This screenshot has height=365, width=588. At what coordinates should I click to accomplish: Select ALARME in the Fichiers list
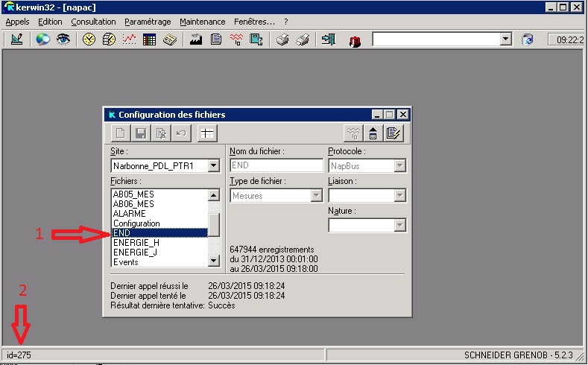coord(130,214)
